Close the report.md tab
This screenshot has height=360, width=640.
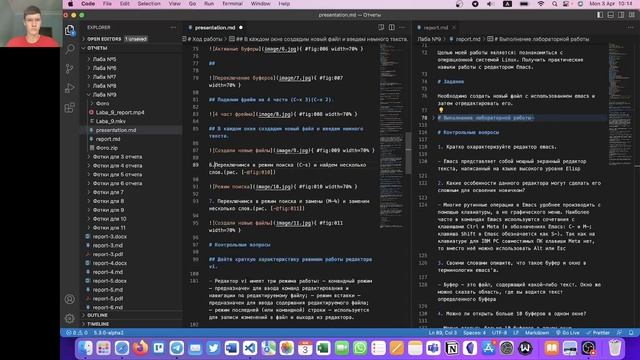(454, 27)
